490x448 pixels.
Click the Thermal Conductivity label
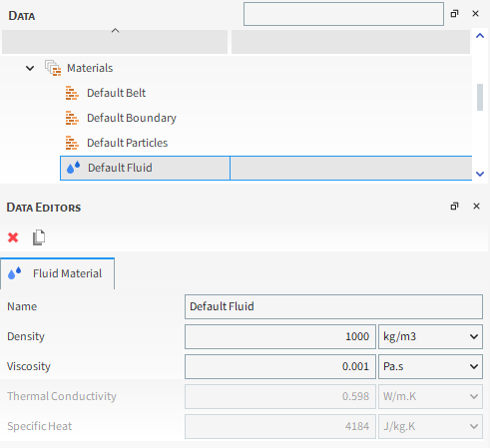coord(62,396)
